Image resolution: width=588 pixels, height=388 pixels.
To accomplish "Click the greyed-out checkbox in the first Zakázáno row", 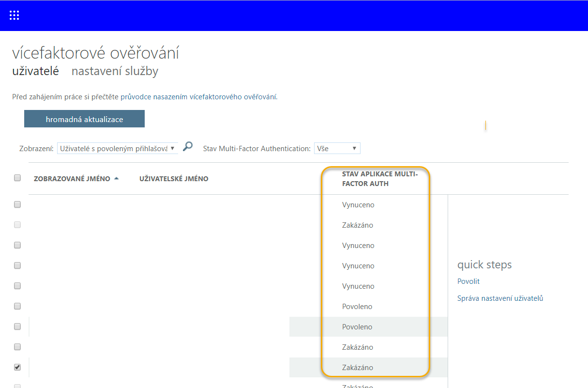I will tap(17, 225).
